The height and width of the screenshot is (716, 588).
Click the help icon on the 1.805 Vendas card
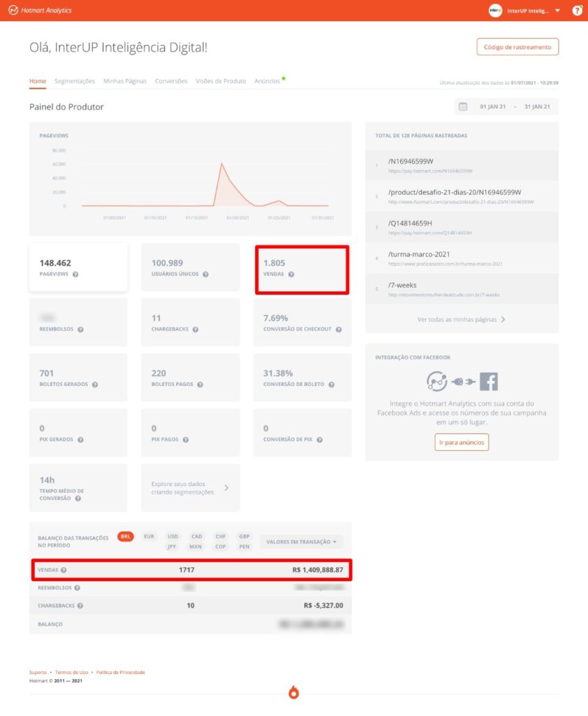click(292, 274)
